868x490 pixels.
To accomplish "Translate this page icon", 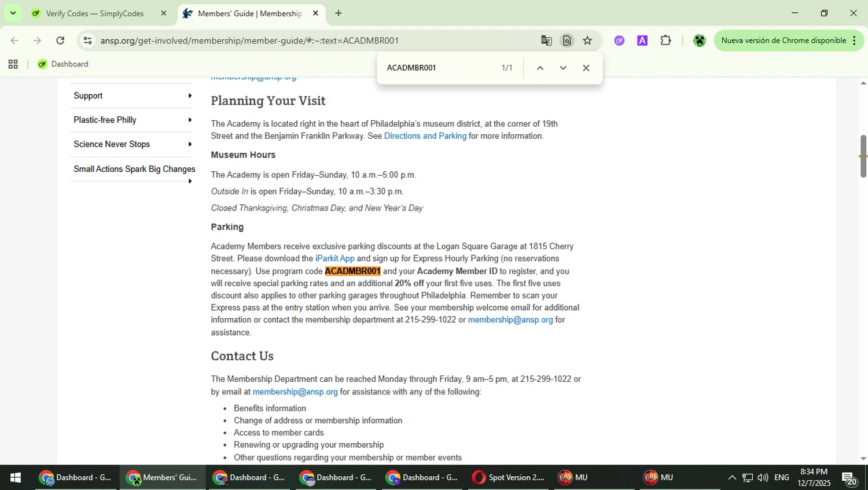I will [x=546, y=40].
